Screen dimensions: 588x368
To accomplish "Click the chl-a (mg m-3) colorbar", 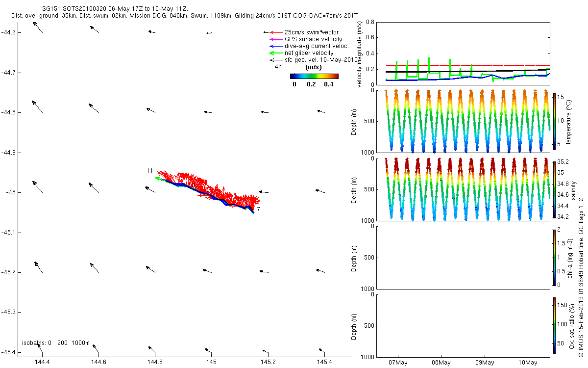I will click(x=554, y=257).
